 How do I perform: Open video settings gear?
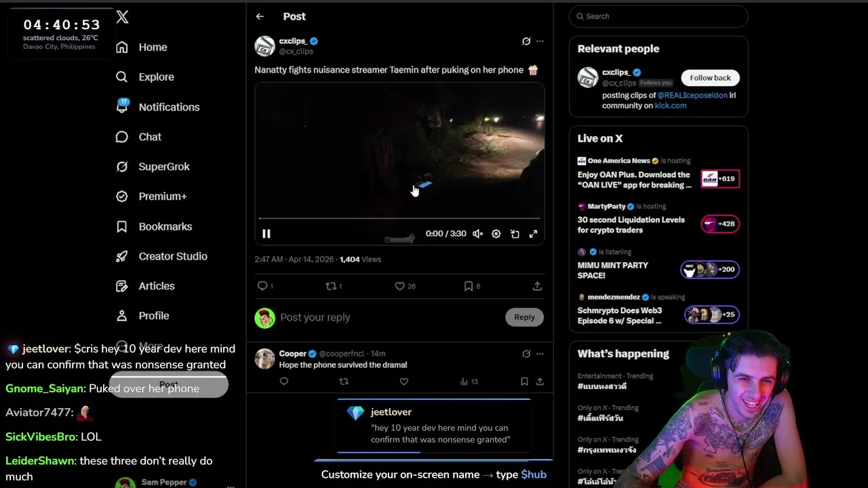496,234
